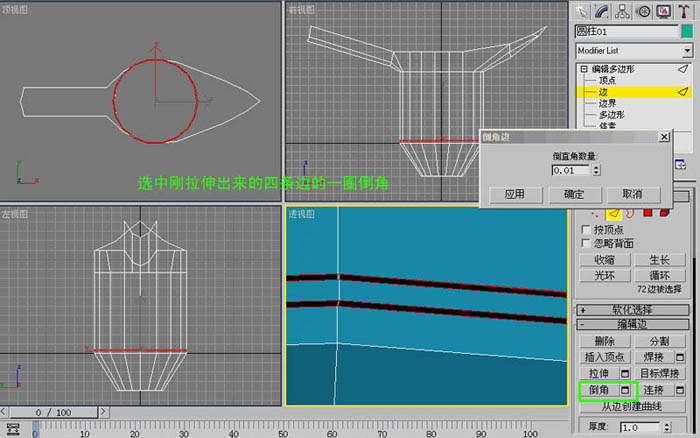Open the Create command panel tab
This screenshot has width=700, height=438.
(581, 11)
